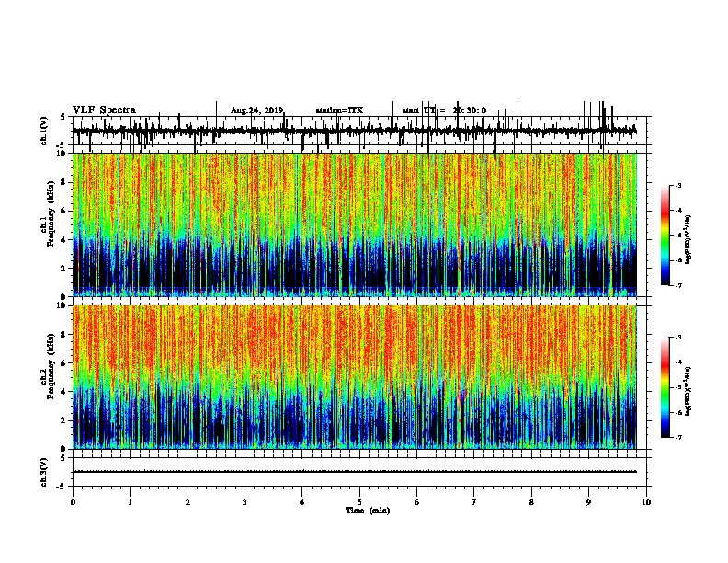Click time-axis tick label "7"
Viewport: 728px width, 563px height.
click(474, 502)
